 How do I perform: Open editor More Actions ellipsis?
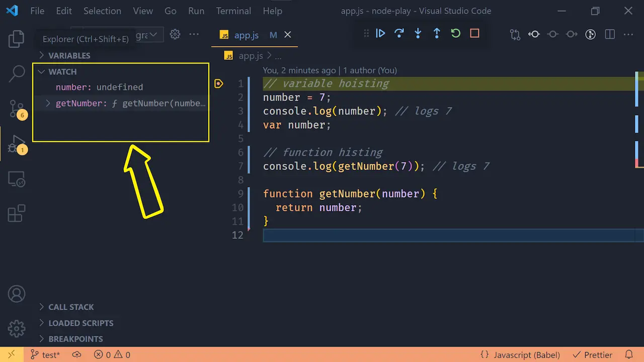tap(628, 34)
